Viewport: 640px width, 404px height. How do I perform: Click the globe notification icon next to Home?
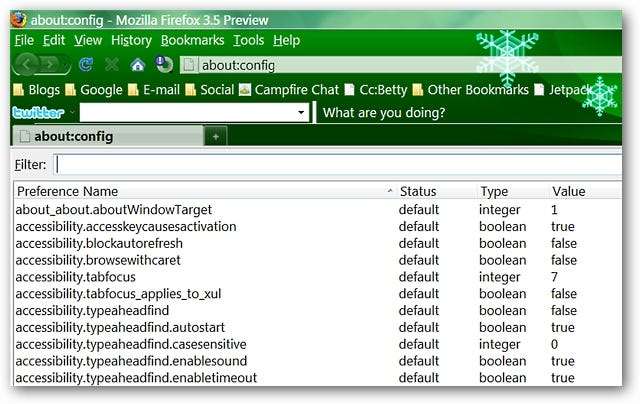pos(164,64)
